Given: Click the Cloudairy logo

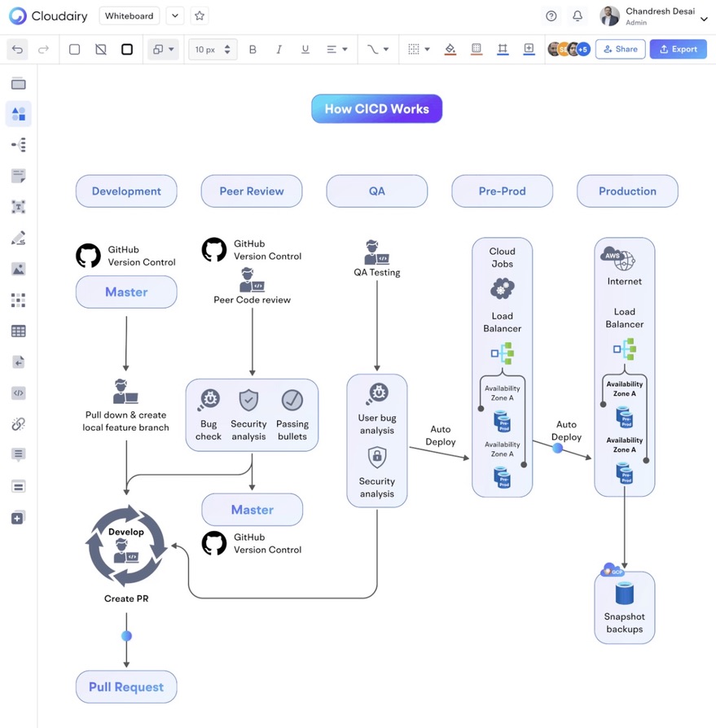Looking at the screenshot, I should click(48, 15).
